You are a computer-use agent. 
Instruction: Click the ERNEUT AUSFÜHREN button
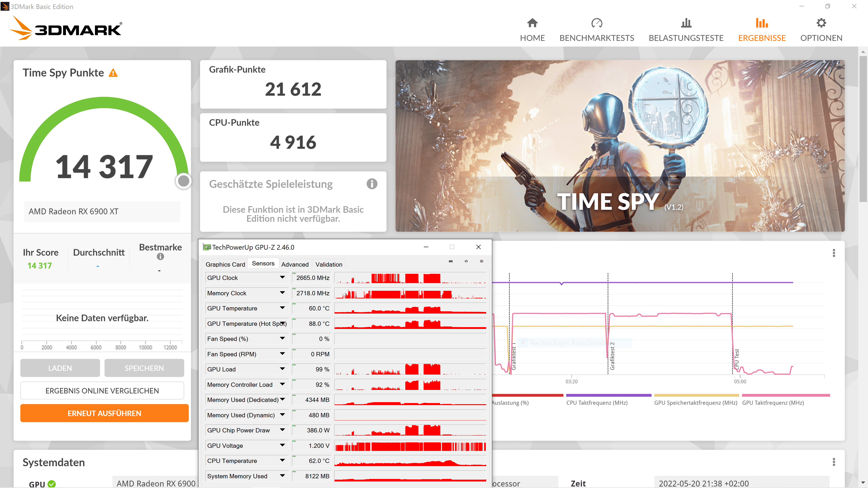104,413
